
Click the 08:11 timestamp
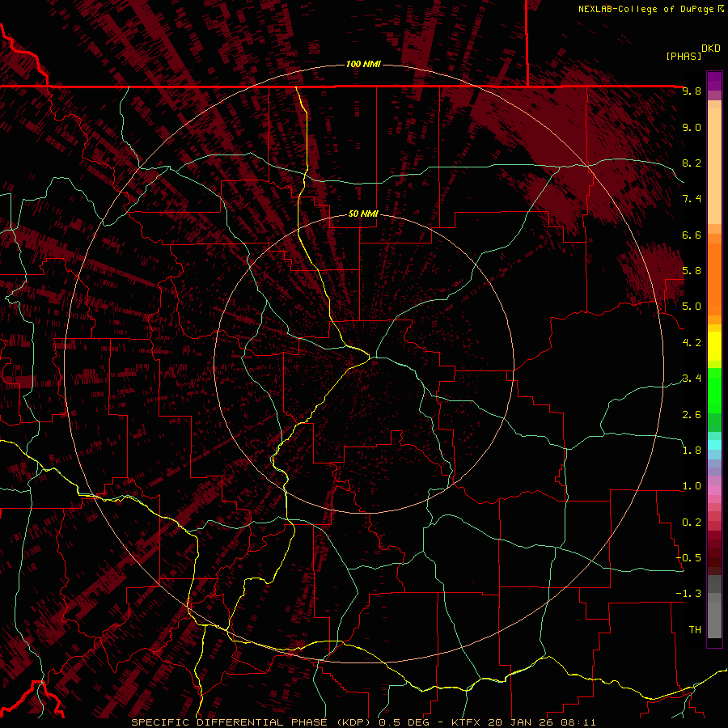[578, 722]
